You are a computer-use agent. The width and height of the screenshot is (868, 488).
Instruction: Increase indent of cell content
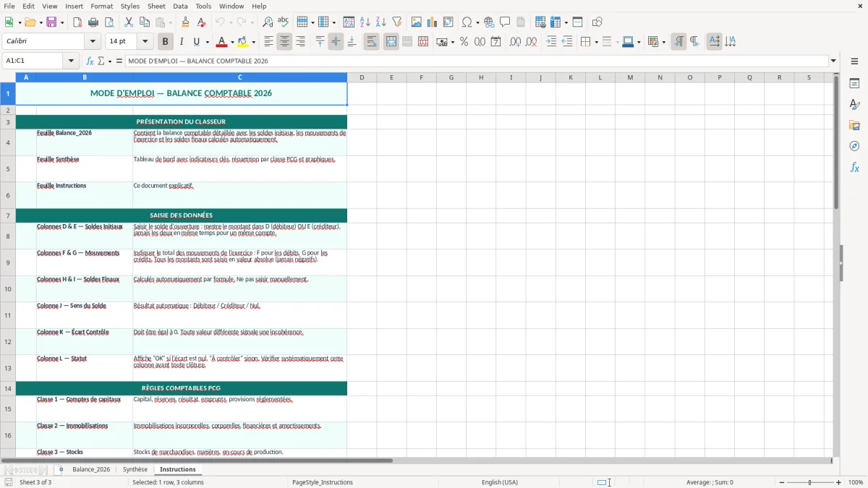pyautogui.click(x=551, y=42)
